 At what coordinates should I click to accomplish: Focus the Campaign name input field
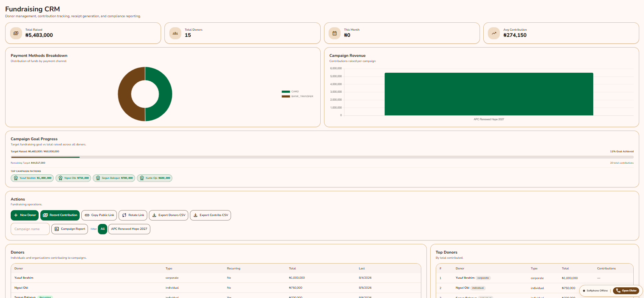pos(30,229)
